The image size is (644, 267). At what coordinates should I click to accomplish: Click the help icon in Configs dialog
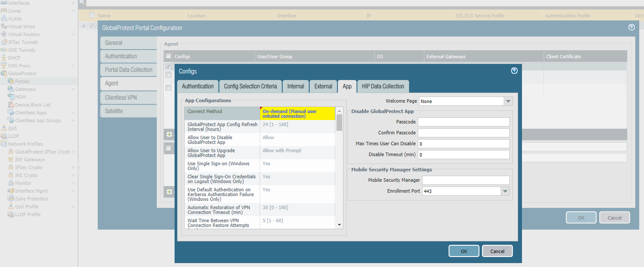[514, 71]
